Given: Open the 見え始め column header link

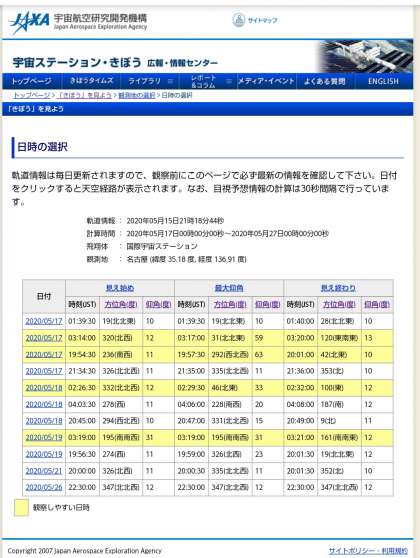Looking at the screenshot, I should (120, 288).
